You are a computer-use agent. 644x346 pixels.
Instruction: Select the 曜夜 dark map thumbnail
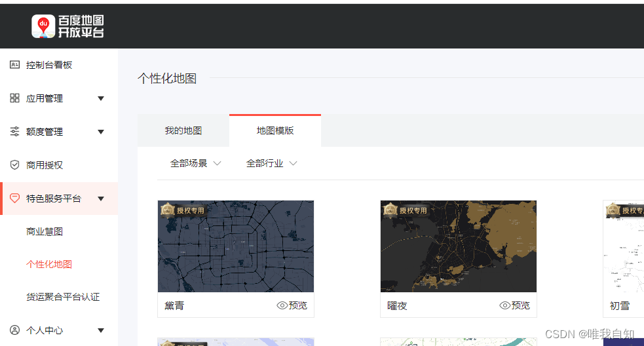tap(459, 246)
